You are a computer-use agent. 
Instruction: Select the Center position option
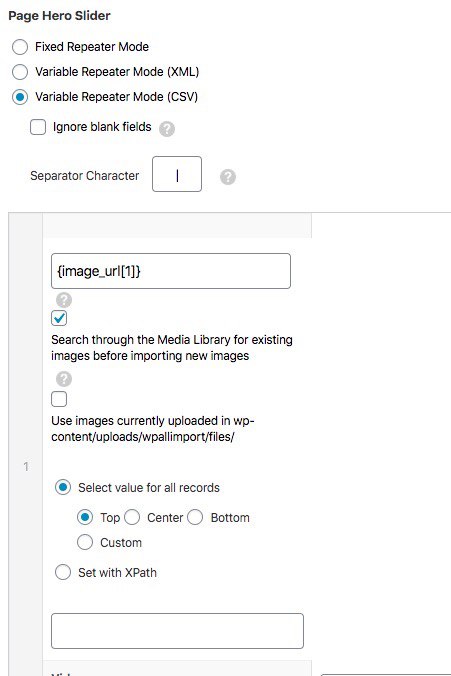tap(132, 517)
